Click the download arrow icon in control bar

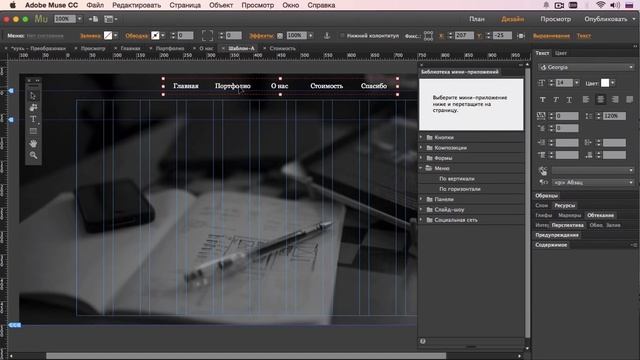pos(327,36)
